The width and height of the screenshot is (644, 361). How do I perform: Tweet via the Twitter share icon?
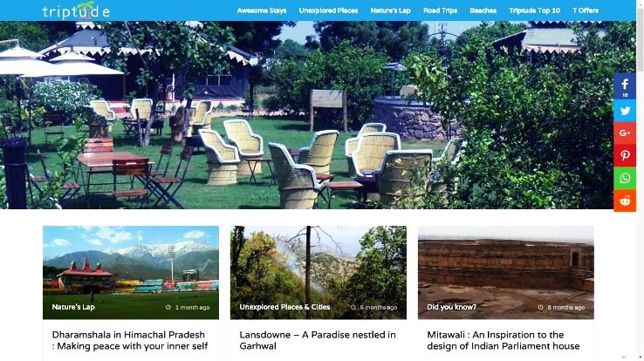[625, 111]
